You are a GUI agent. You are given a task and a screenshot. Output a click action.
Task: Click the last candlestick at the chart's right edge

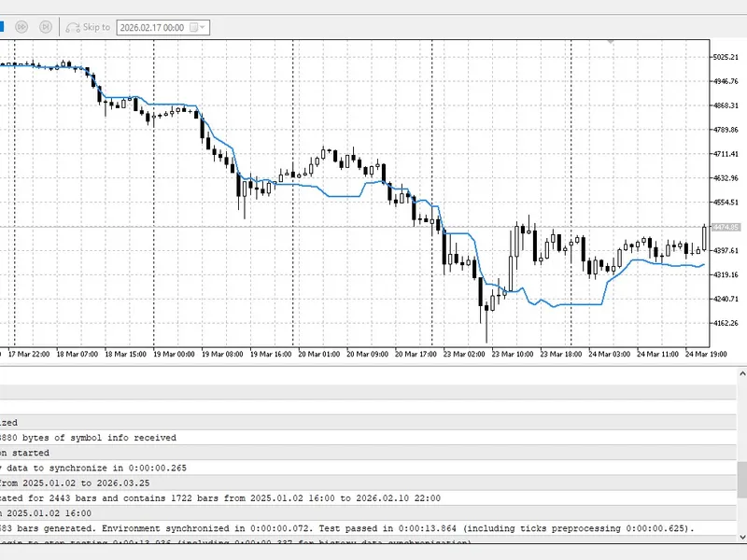[705, 238]
